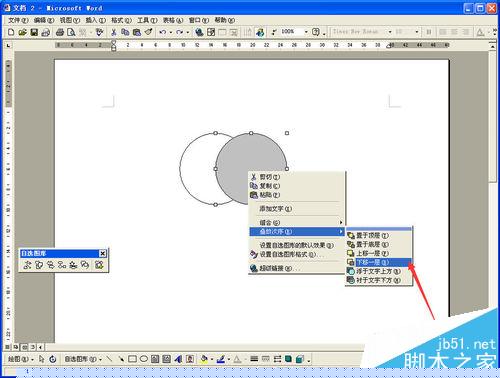The height and width of the screenshot is (378, 500).
Task: Select the Line tool in drawing toolbar
Action: [x=109, y=359]
